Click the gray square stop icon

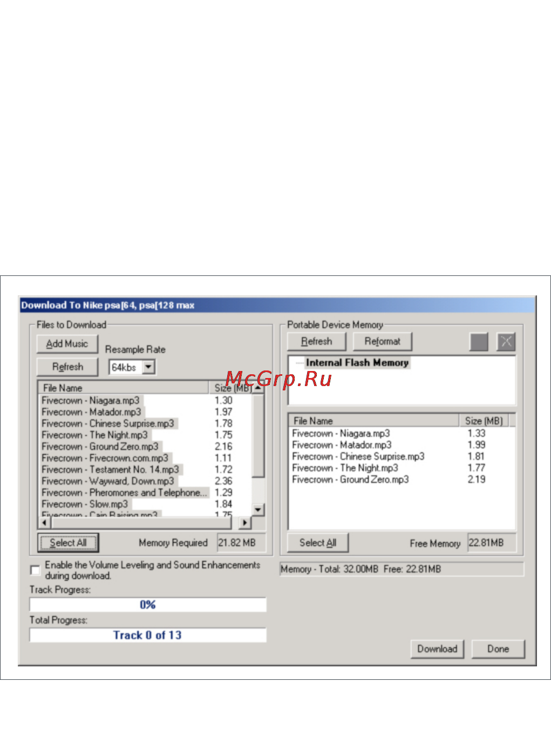(479, 342)
